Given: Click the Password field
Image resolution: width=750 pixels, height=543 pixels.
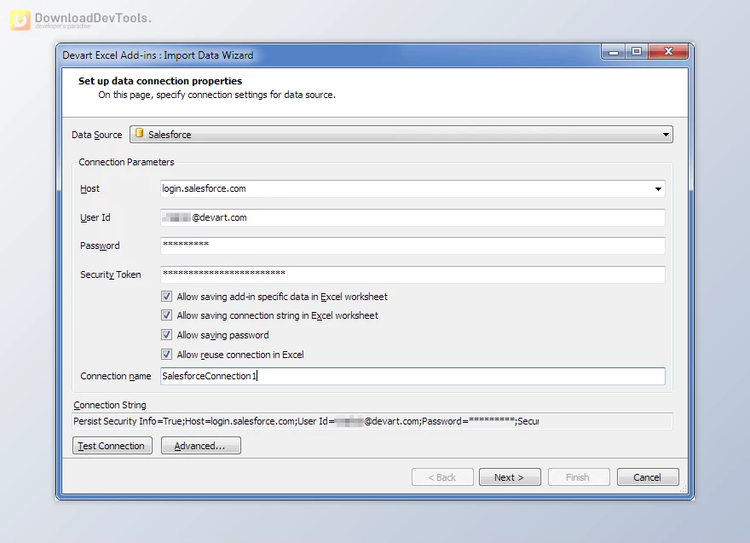Looking at the screenshot, I should (413, 246).
